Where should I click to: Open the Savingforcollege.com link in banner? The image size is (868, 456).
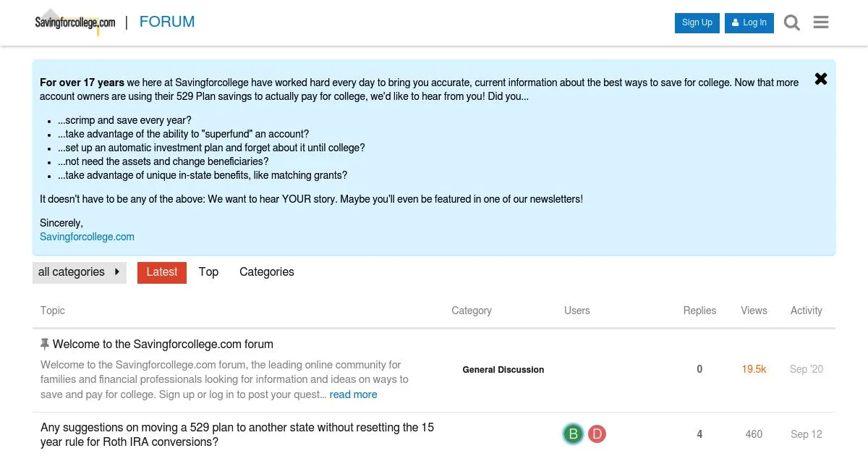pyautogui.click(x=87, y=237)
